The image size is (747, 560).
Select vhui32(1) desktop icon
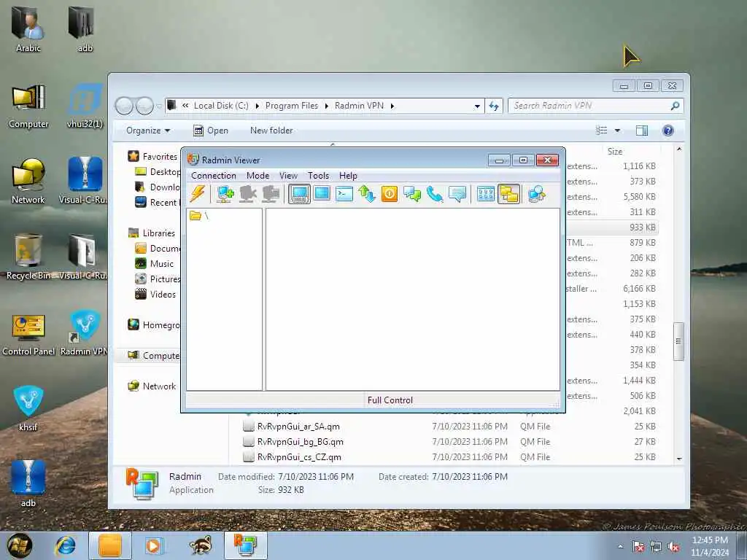[85, 106]
